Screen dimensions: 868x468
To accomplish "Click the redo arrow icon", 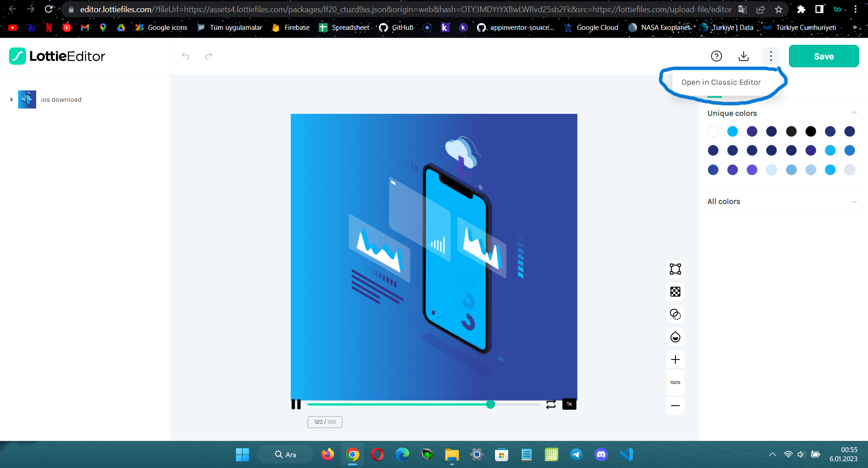I will (x=208, y=56).
